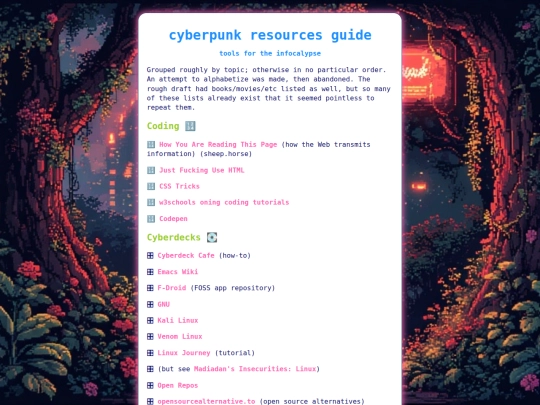
Task: Click the (tutorial) text after Linux Journey
Action: click(x=235, y=353)
